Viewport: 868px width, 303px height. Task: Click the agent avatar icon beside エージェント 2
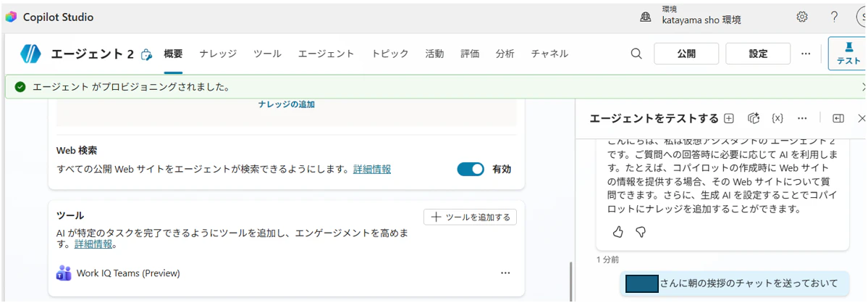pos(31,54)
